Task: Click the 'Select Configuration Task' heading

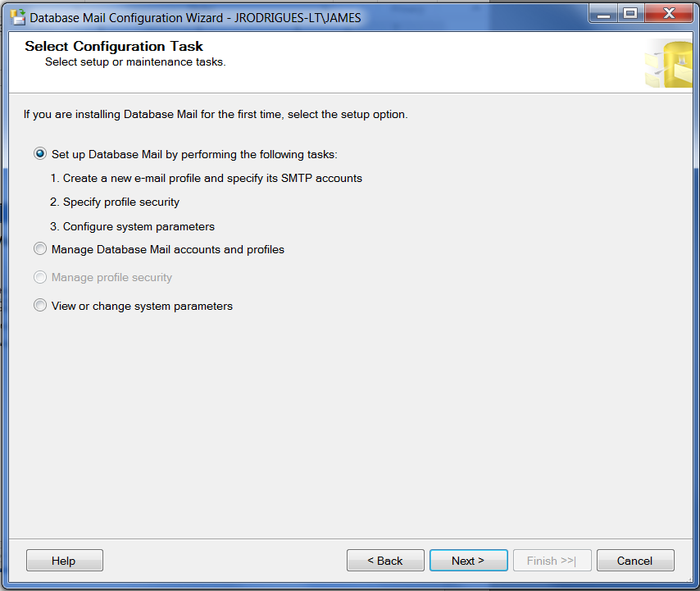Action: 114,47
